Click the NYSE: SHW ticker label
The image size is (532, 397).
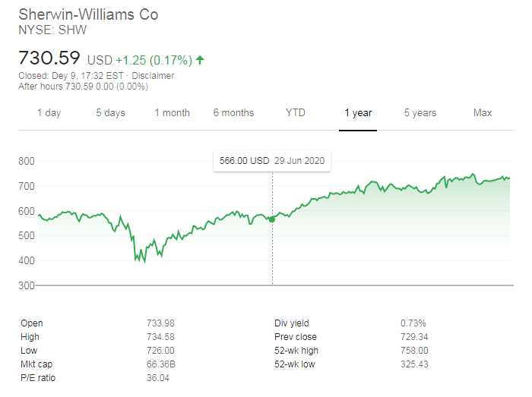[50, 30]
